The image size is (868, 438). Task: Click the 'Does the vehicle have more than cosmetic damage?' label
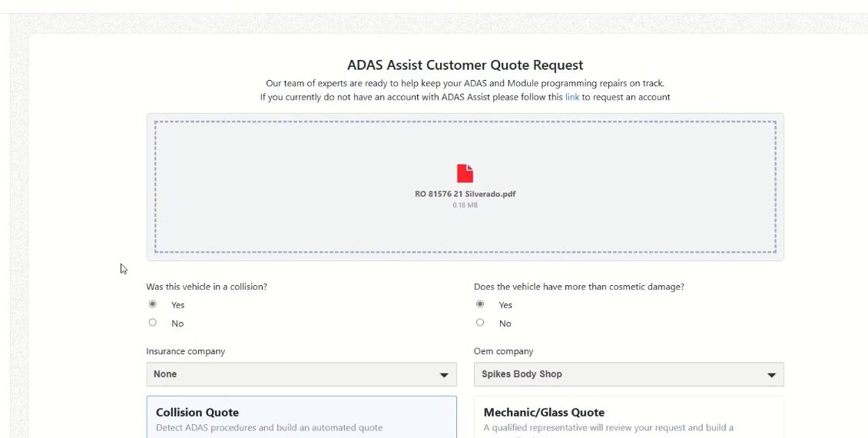coord(579,287)
